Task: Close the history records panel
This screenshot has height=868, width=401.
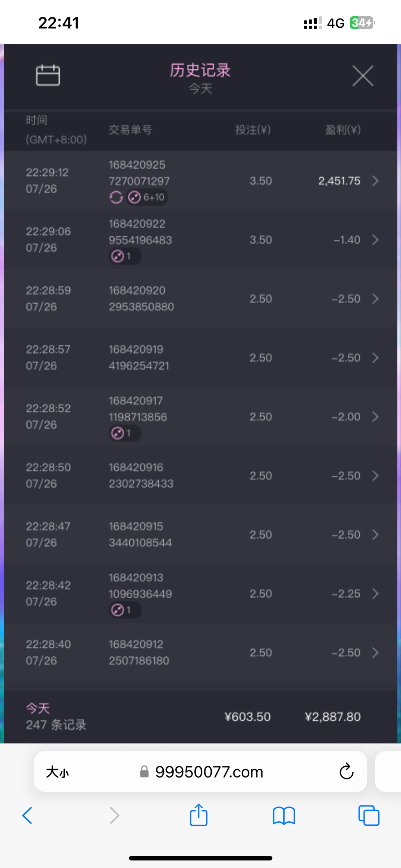Action: coord(363,76)
